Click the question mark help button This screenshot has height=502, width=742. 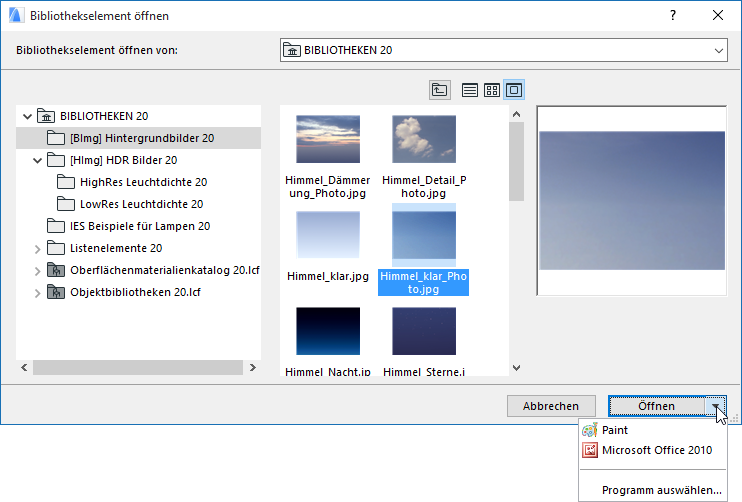click(672, 16)
